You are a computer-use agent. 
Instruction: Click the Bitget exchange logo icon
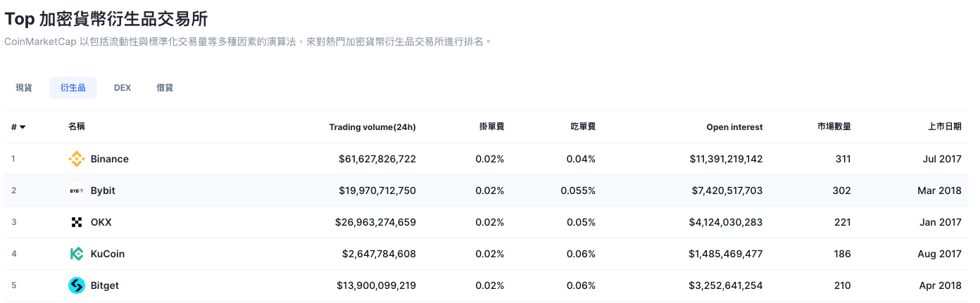pos(76,285)
